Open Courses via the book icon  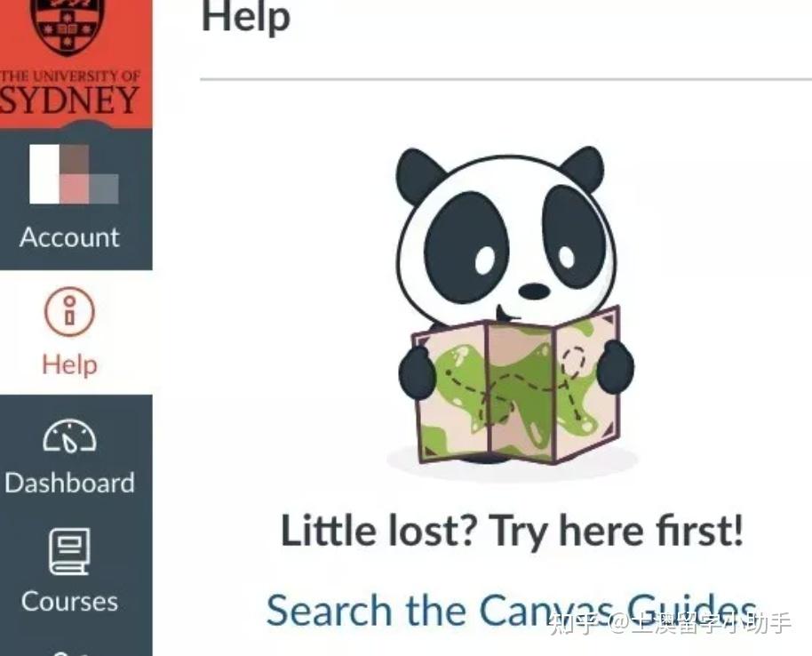coord(69,551)
